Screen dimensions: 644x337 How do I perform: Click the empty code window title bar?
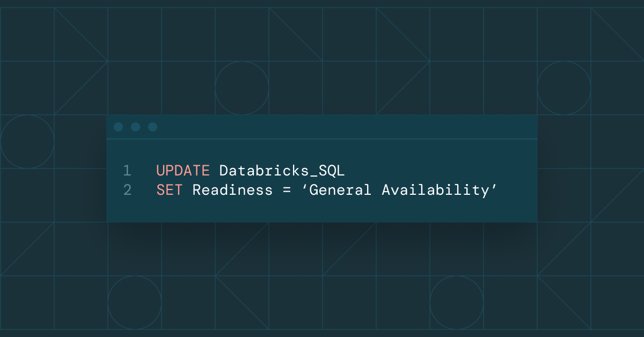(x=343, y=127)
